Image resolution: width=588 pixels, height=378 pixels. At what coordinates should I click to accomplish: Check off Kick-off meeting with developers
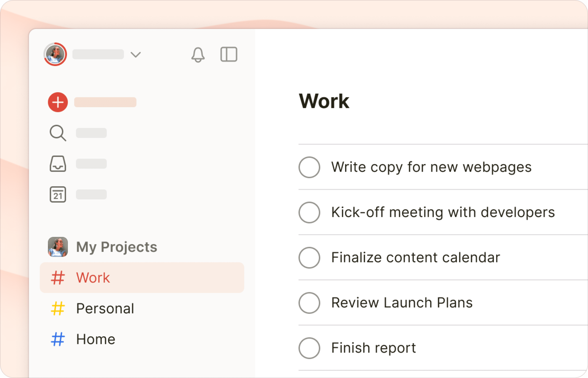(309, 212)
